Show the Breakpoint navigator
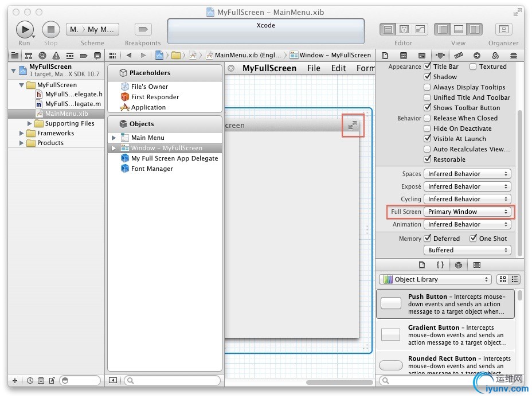This screenshot has width=532, height=398. (84, 55)
